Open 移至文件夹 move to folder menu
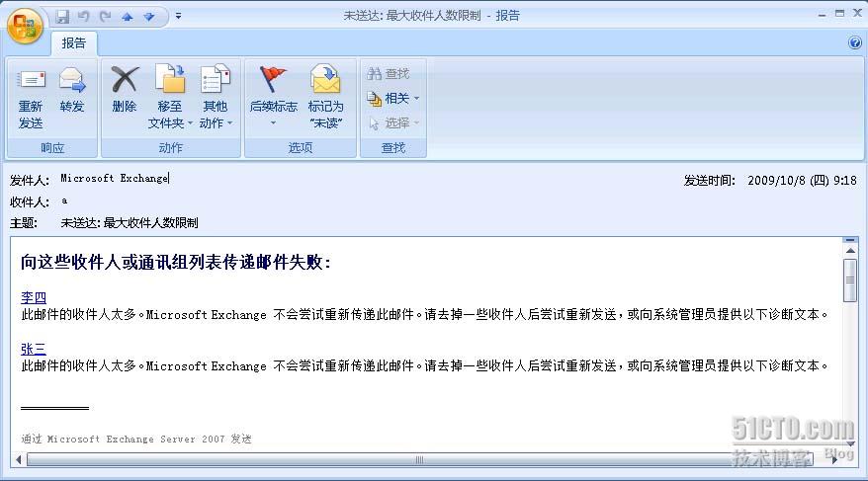Screen dimensions: 868x481 [170, 98]
